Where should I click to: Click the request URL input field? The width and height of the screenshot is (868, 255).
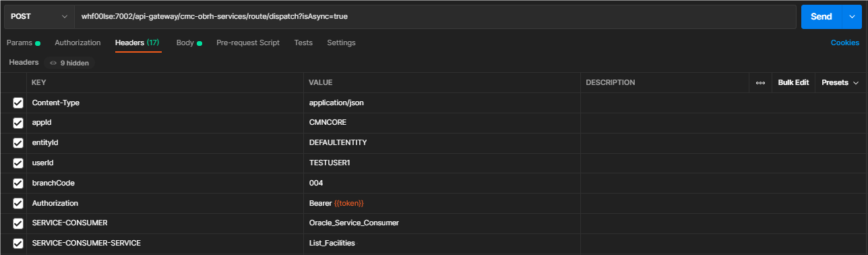(435, 16)
